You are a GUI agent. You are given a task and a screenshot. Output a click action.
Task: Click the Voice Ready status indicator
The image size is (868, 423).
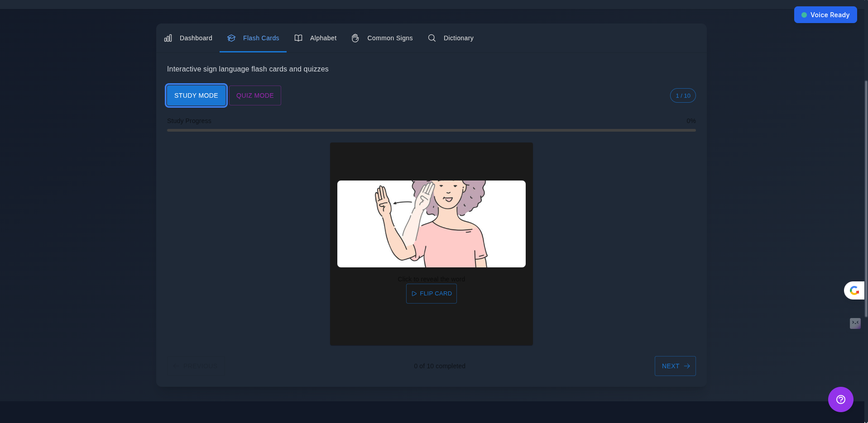pos(825,14)
